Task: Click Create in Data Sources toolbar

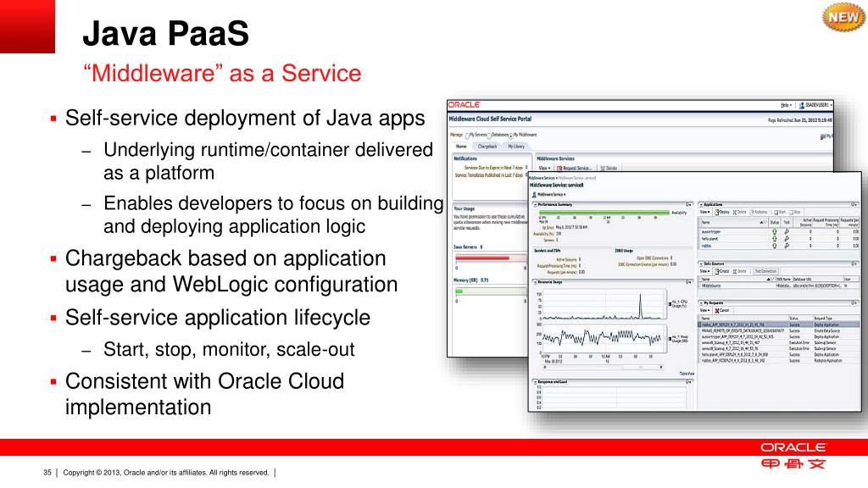Action: [722, 271]
